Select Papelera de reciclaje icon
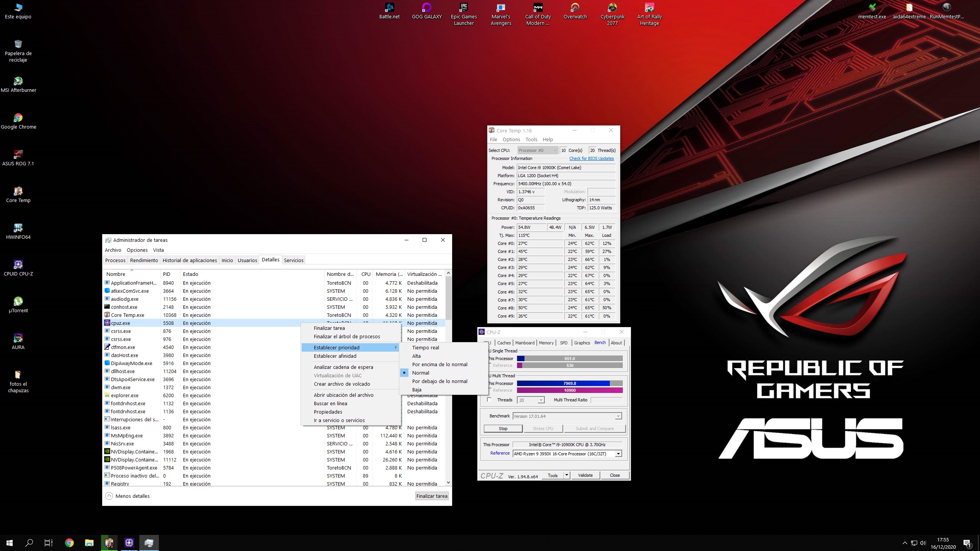The height and width of the screenshot is (551, 980). click(18, 51)
